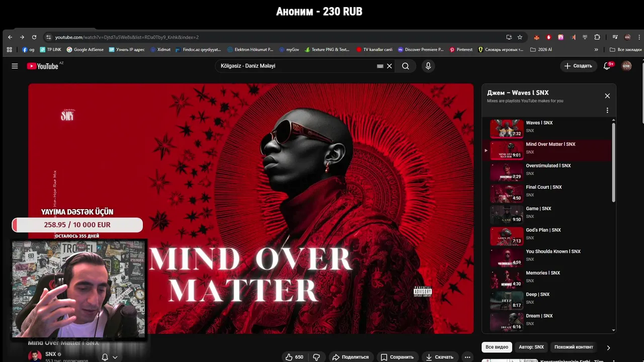Image resolution: width=644 pixels, height=362 pixels.
Task: Open the 'TV kanallar canli' bookmark
Action: click(x=374, y=50)
